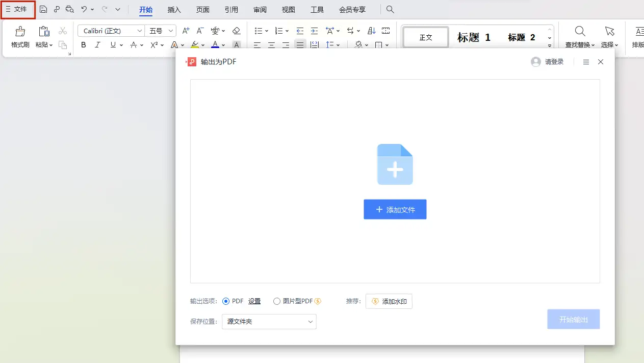Click the Undo arrow icon

coord(84,9)
